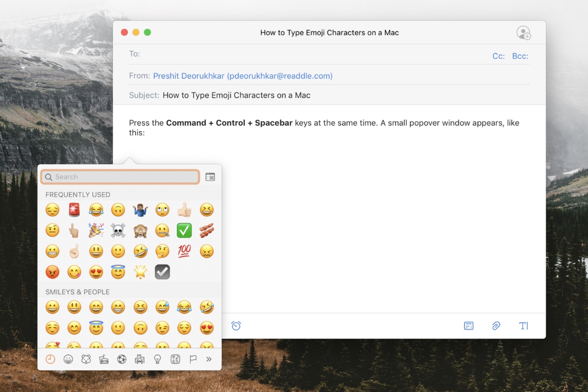Screen dimensions: 588x392
Task: Switch to Animals & Nature bear tab
Action: [86, 359]
